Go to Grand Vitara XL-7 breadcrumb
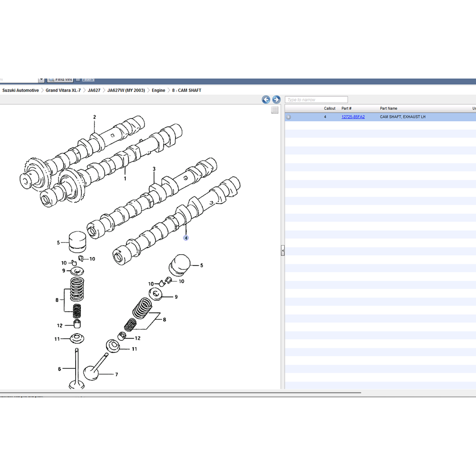 click(x=63, y=90)
